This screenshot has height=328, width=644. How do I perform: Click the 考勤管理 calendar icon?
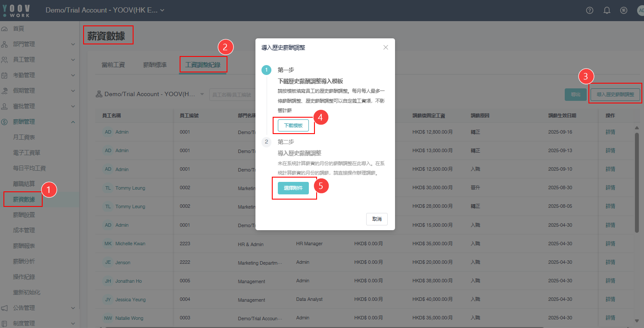pyautogui.click(x=5, y=75)
